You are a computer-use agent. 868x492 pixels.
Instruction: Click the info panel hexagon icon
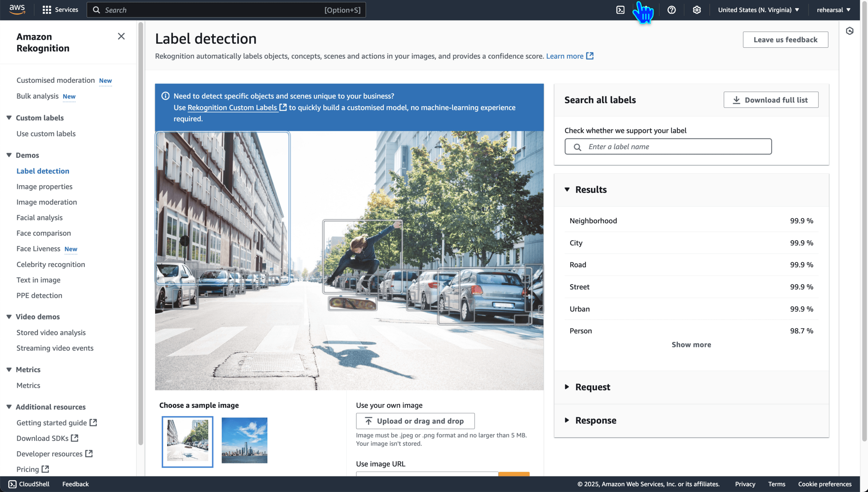click(849, 31)
